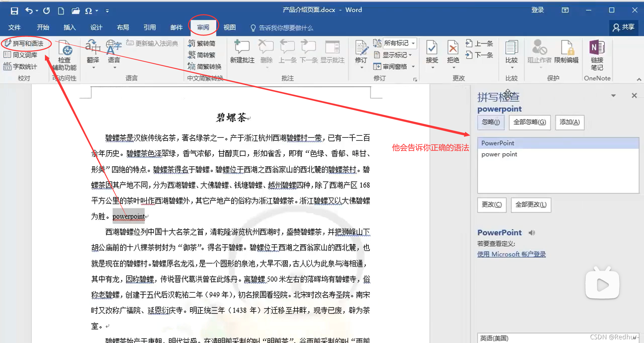This screenshot has height=343, width=644.
Task: Switch to the 视图 ribbon tab
Action: point(229,27)
